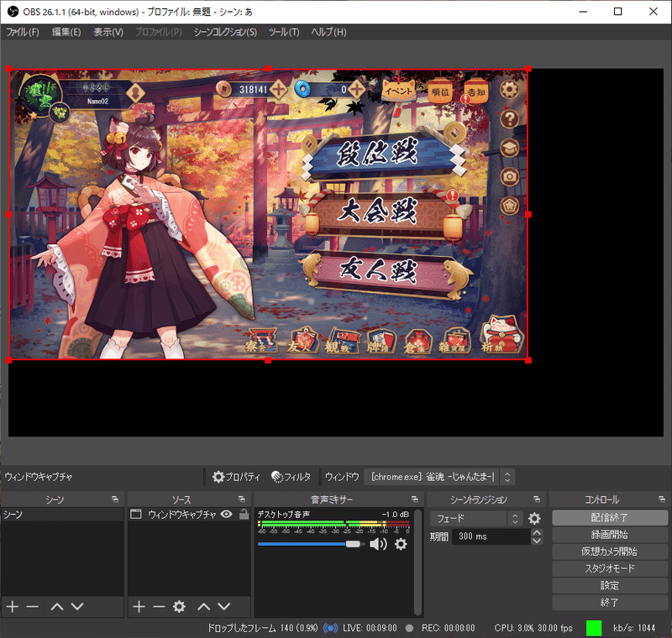The height and width of the screenshot is (638, 672).
Task: Move the source down in the list
Action: pos(224,606)
